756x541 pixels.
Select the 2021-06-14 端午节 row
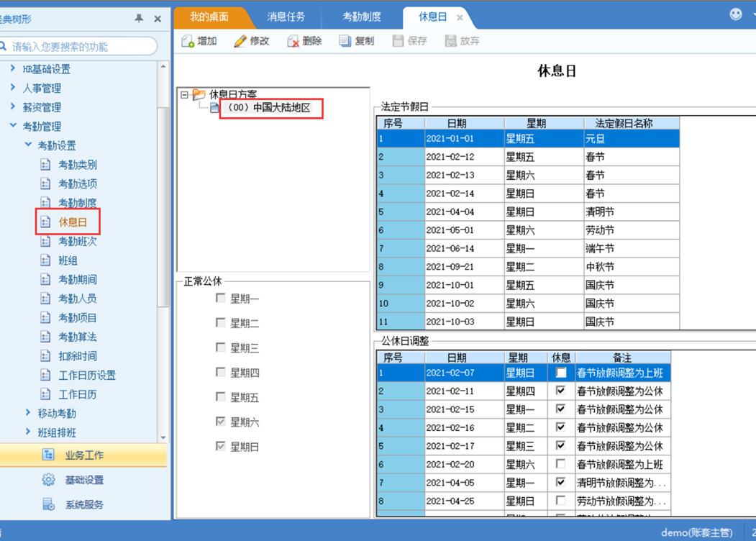point(529,248)
